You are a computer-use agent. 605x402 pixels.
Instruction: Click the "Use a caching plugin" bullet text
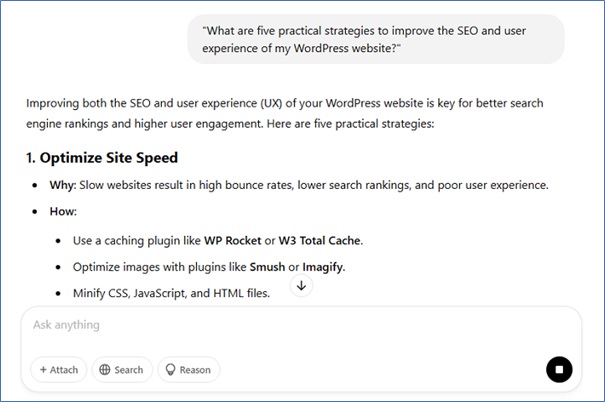click(136, 241)
